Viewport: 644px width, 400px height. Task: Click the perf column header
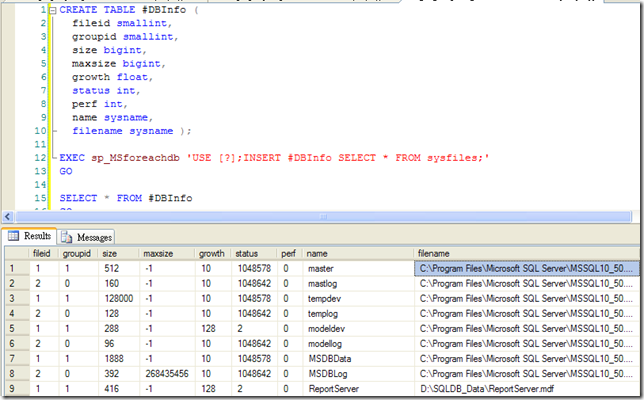coord(290,253)
